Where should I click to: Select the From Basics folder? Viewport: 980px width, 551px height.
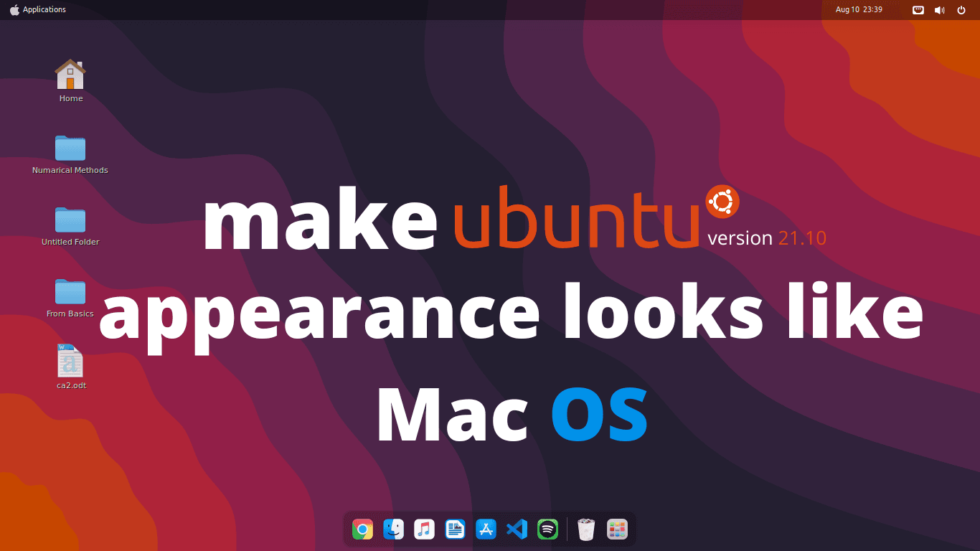click(70, 292)
